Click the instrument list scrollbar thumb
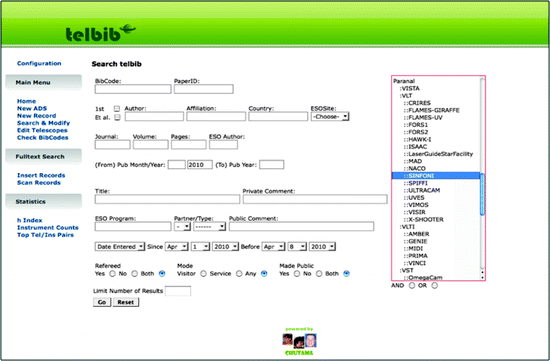This screenshot has width=550, height=361. (482, 194)
